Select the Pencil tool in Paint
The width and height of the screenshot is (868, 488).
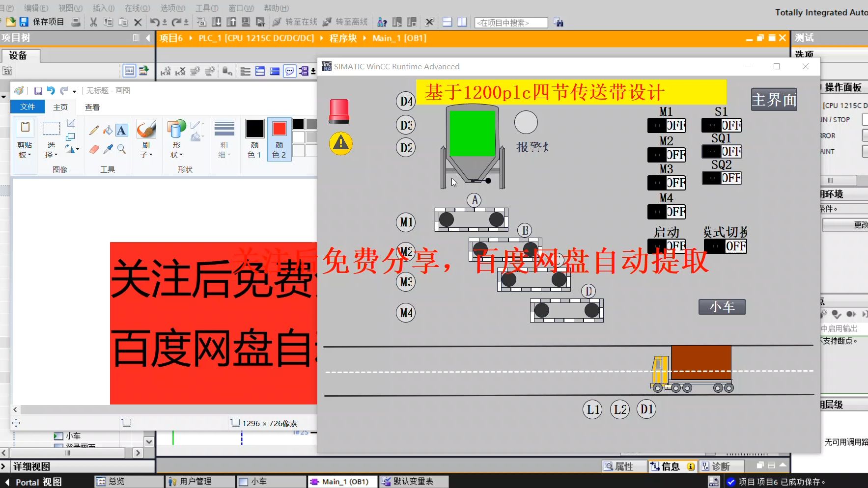[x=94, y=130]
